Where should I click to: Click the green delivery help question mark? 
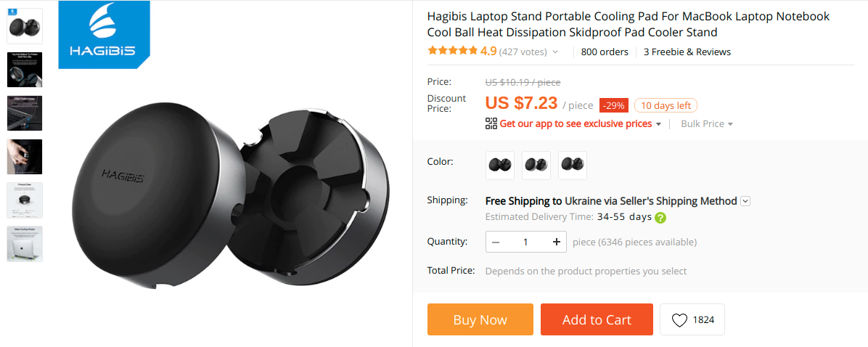pos(660,217)
